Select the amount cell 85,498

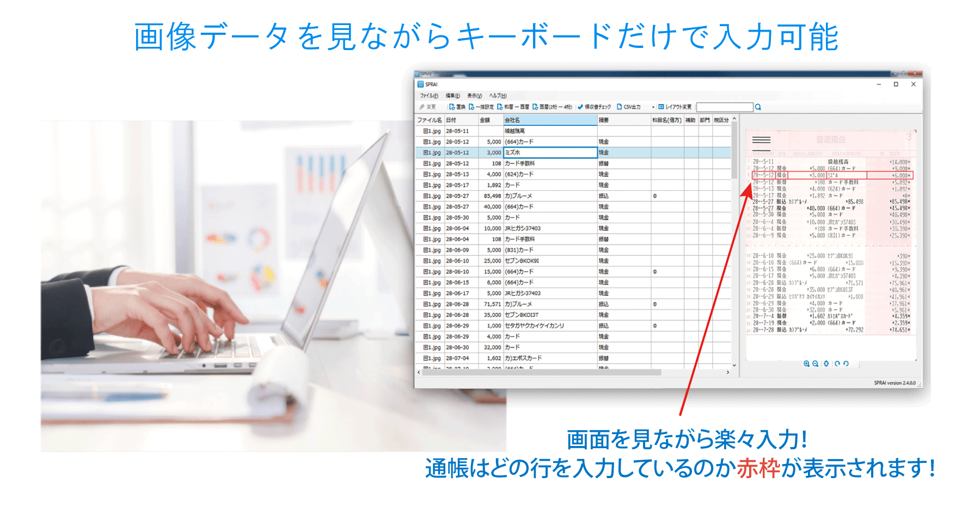(x=491, y=196)
